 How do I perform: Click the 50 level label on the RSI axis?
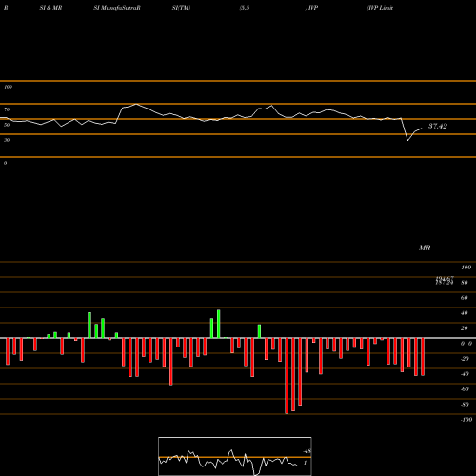[x=7, y=125]
